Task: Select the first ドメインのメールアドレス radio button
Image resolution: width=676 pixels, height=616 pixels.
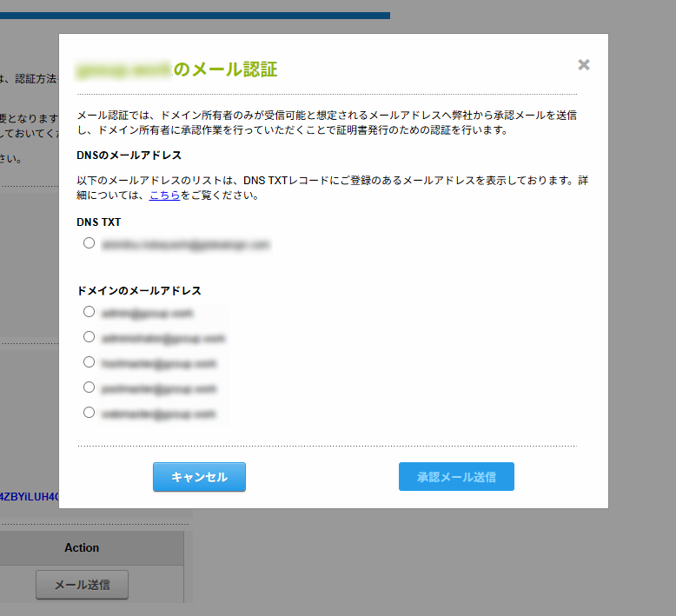Action: point(89,312)
